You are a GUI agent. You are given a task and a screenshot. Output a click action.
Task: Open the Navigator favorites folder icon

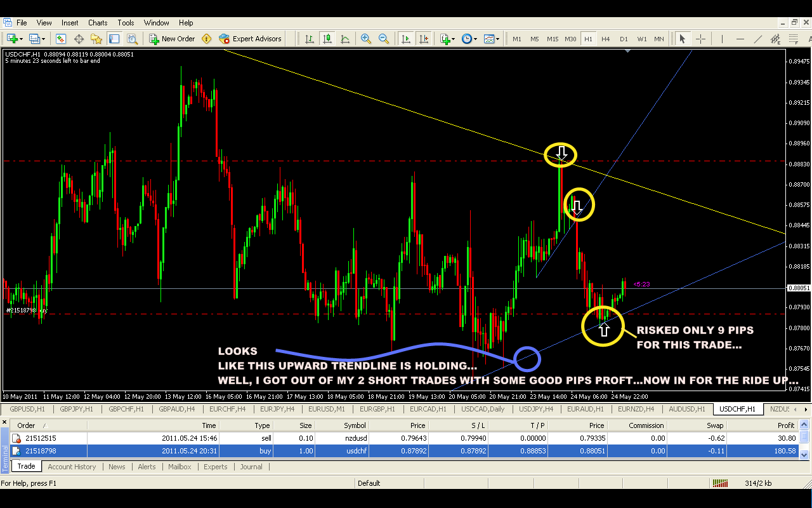[96, 39]
